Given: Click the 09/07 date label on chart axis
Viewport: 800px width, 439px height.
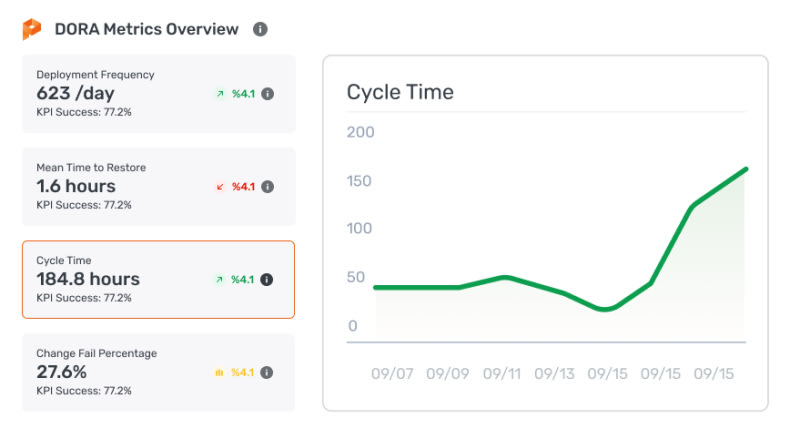Looking at the screenshot, I should pos(392,374).
